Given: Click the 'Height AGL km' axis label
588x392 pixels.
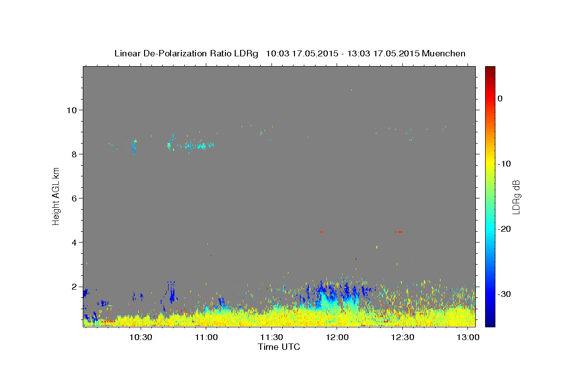Looking at the screenshot, I should (x=56, y=196).
